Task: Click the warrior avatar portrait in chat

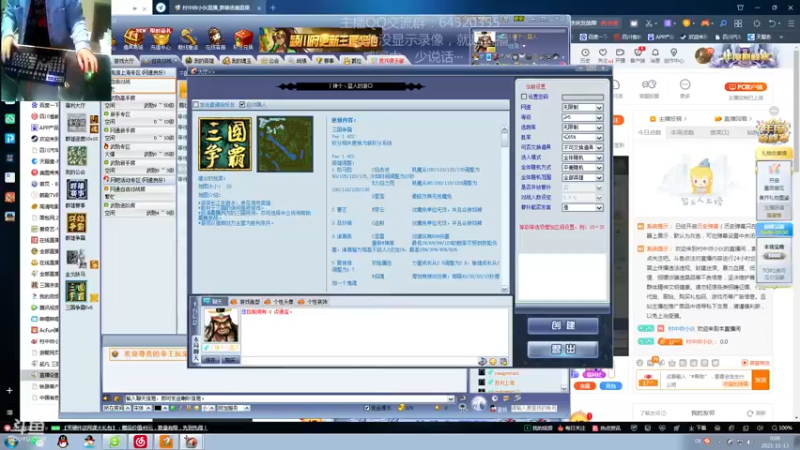Action: (x=221, y=326)
